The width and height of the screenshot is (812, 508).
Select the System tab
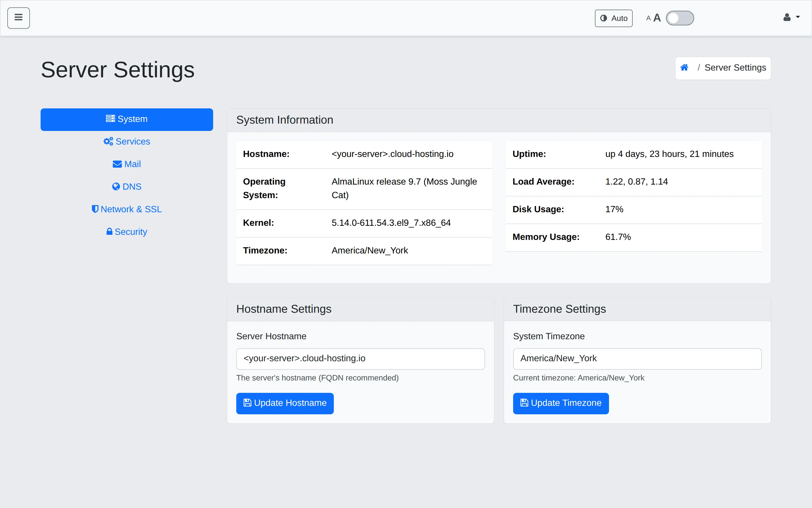click(x=127, y=119)
